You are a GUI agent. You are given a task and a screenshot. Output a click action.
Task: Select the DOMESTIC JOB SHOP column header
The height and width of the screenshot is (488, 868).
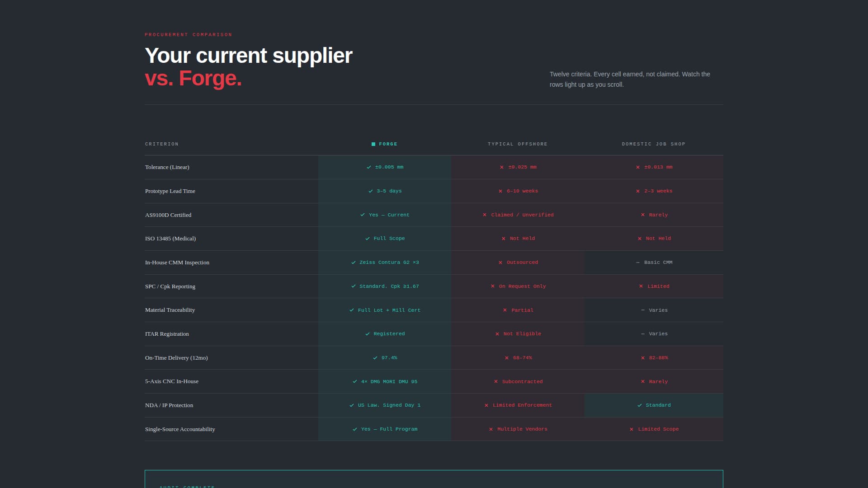[653, 144]
